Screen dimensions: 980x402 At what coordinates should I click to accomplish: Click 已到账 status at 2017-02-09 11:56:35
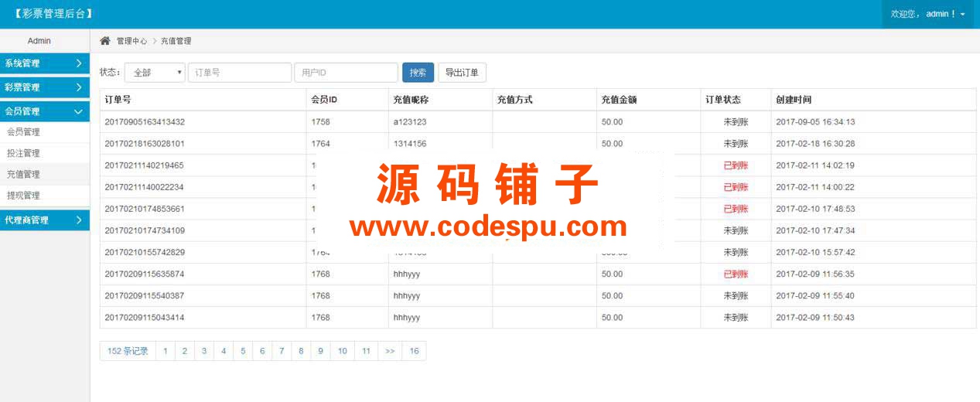click(x=736, y=274)
